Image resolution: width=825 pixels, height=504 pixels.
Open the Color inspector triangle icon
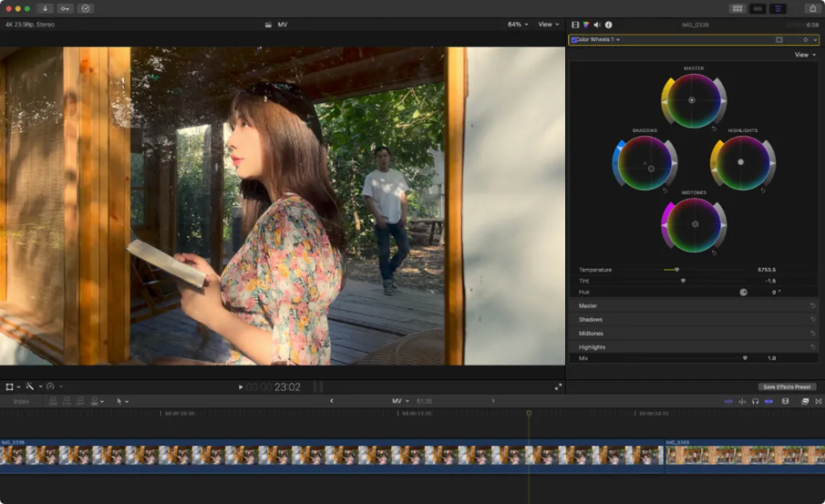(586, 25)
